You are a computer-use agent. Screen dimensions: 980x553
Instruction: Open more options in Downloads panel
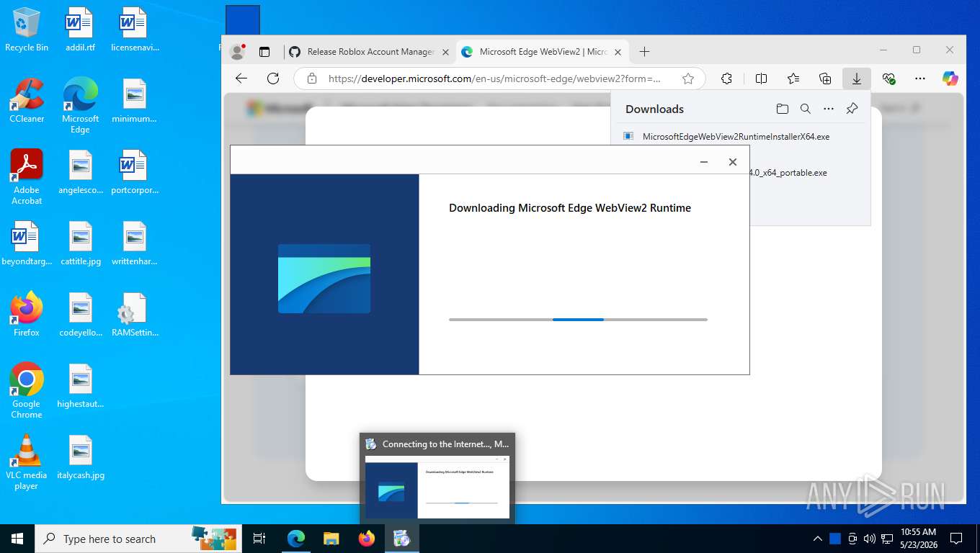pos(829,109)
